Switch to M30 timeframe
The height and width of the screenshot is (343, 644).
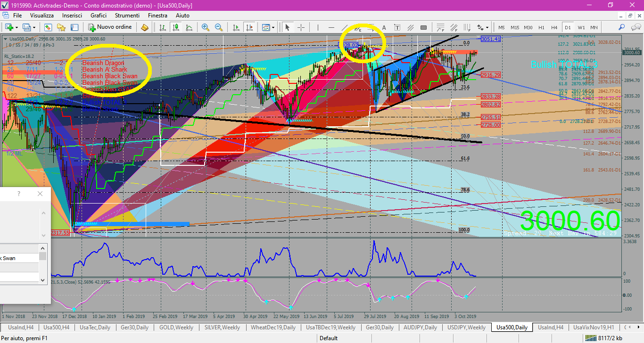(528, 27)
